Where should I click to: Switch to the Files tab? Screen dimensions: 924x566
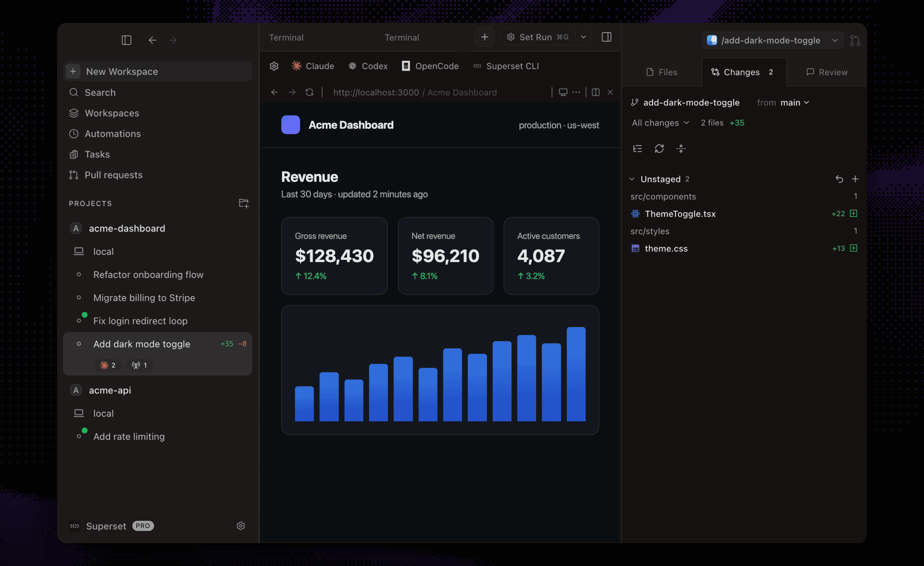point(662,72)
